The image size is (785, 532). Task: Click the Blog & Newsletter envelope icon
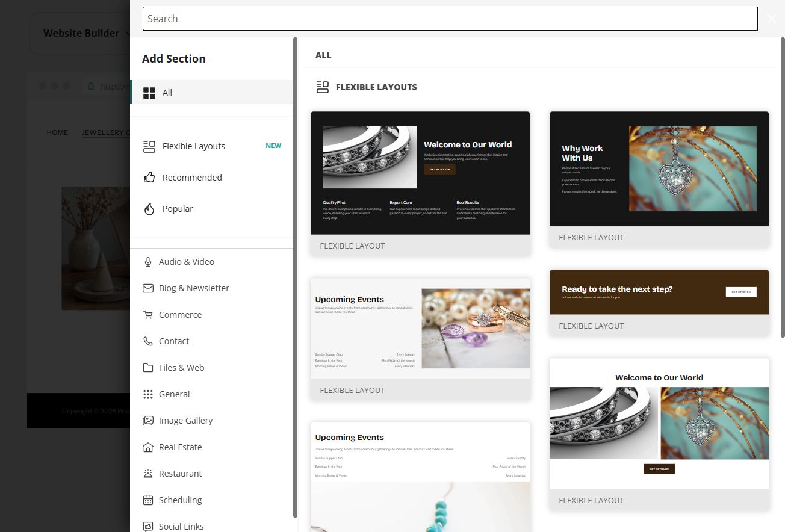tap(148, 288)
